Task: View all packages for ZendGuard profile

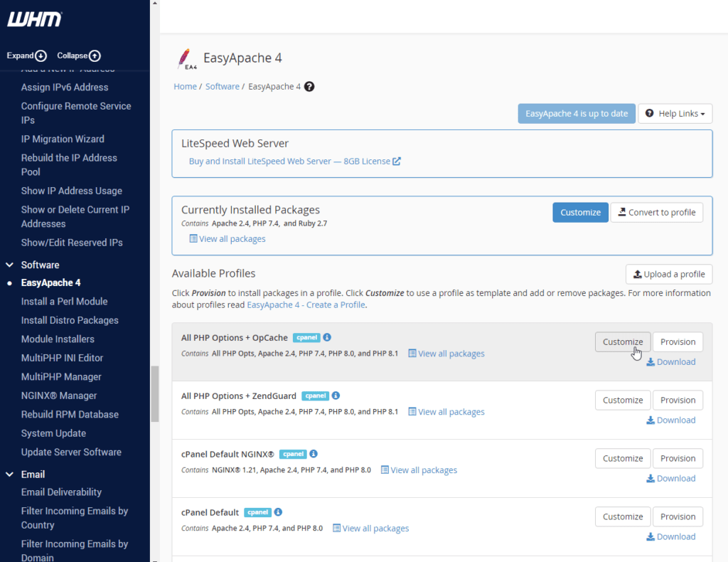Action: 446,412
